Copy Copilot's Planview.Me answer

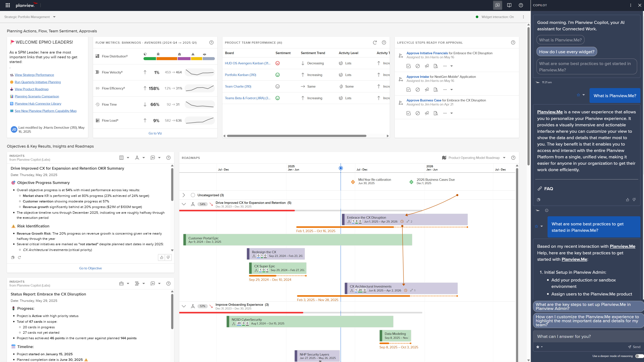[x=538, y=199]
